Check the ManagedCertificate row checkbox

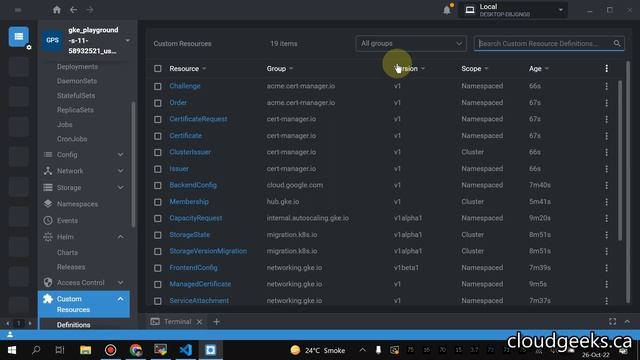click(158, 284)
